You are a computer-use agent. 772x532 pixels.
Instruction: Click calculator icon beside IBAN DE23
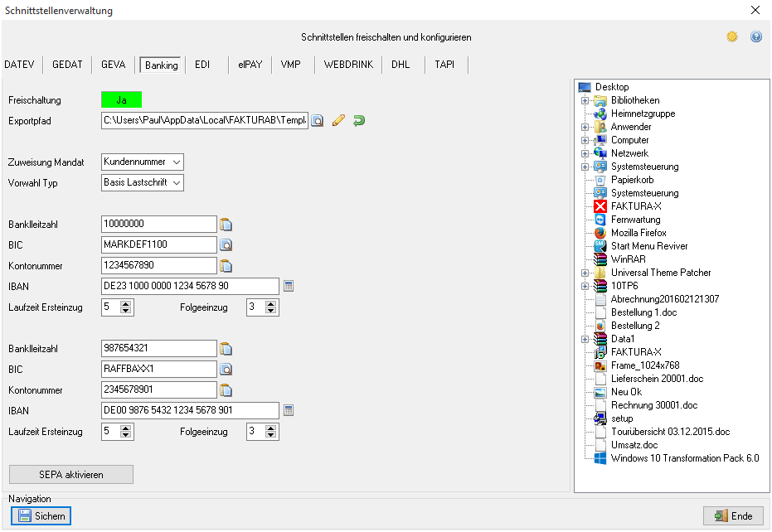tap(289, 286)
